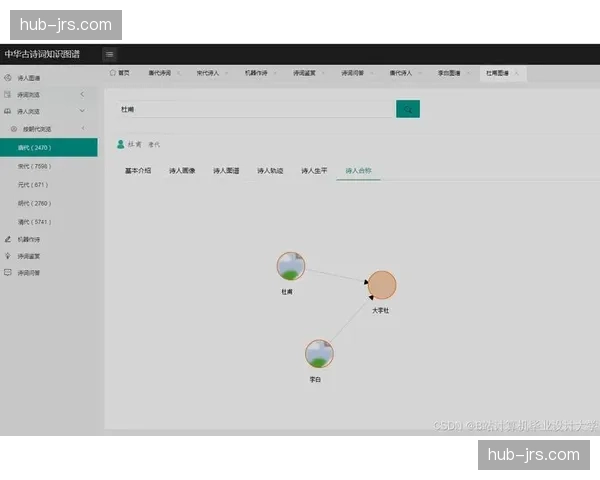Close the 杜甫图谱 tab with its x
The image size is (600, 480).
517,73
